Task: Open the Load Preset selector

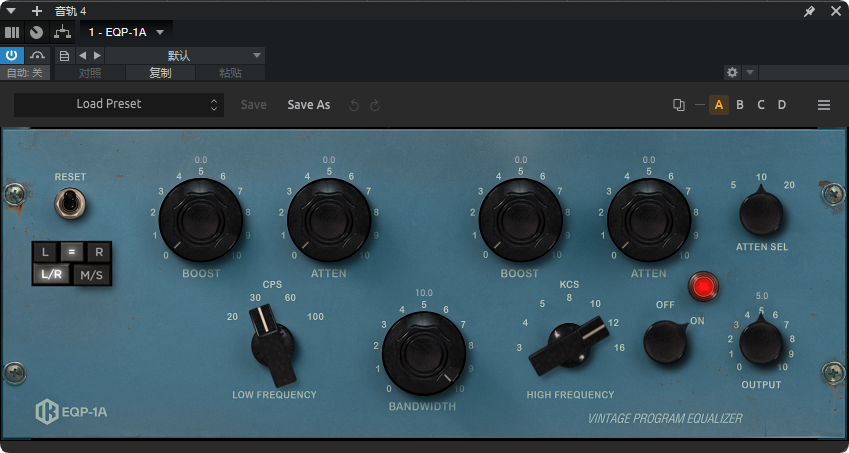Action: coord(119,104)
